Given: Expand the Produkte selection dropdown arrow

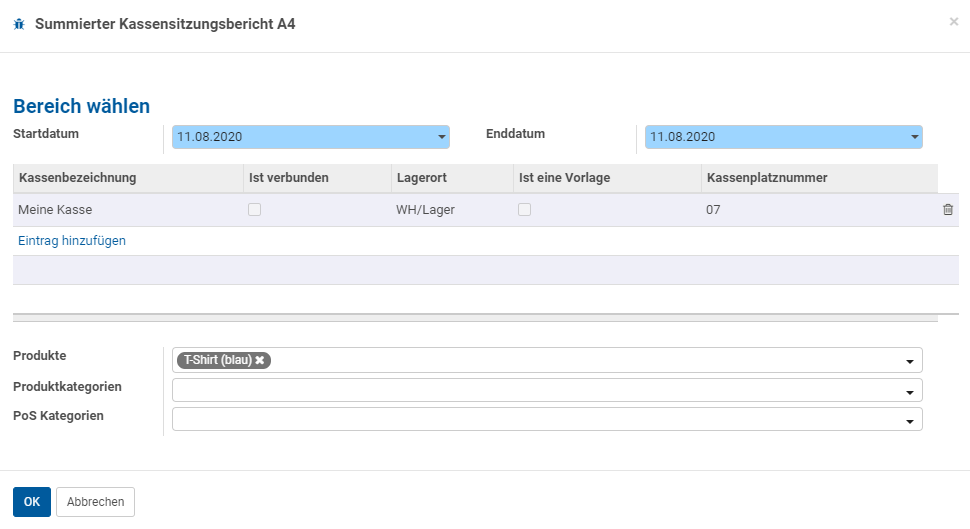Looking at the screenshot, I should coord(909,361).
